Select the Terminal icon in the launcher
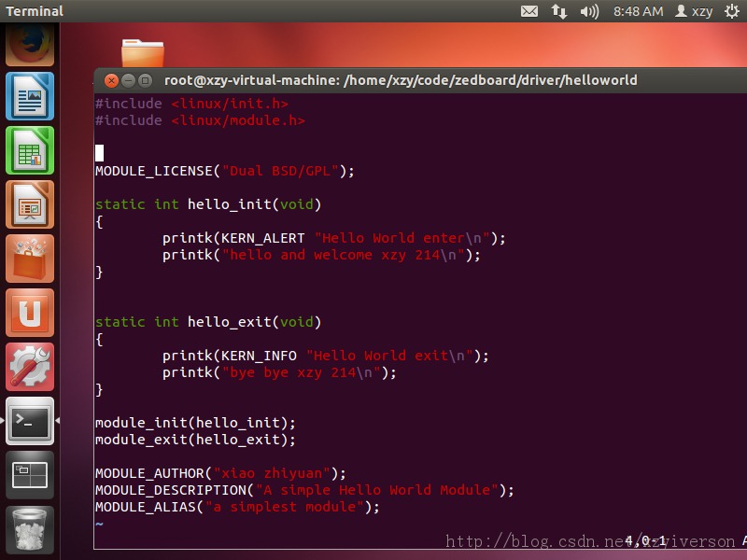Screen dimensions: 747x560 (x=30, y=421)
